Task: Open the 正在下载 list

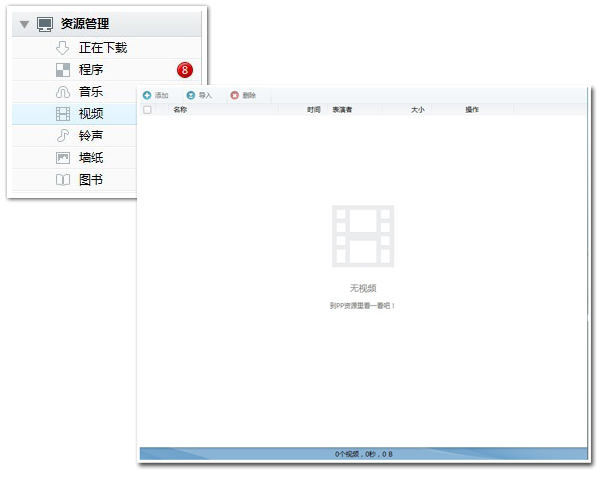Action: coord(103,48)
